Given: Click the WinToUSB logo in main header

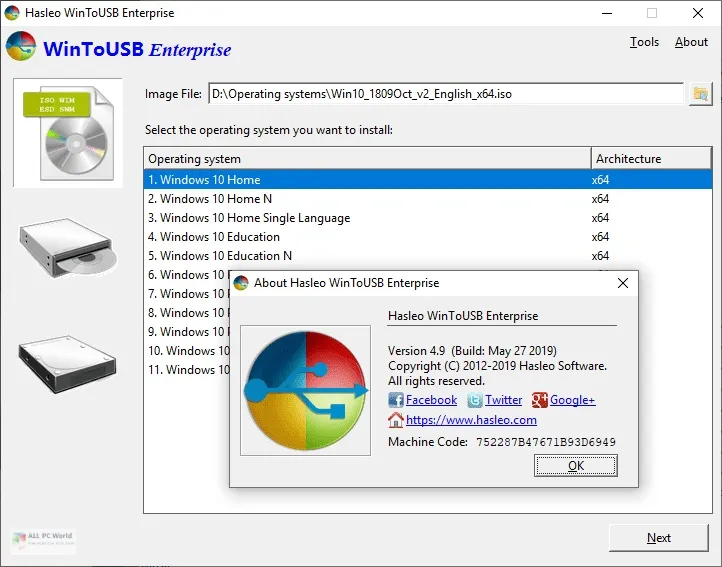Looking at the screenshot, I should (21, 46).
